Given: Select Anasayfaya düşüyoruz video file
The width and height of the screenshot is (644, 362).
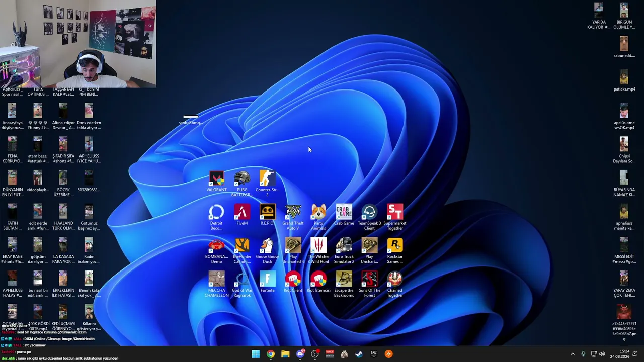Looking at the screenshot, I should click(x=12, y=117).
